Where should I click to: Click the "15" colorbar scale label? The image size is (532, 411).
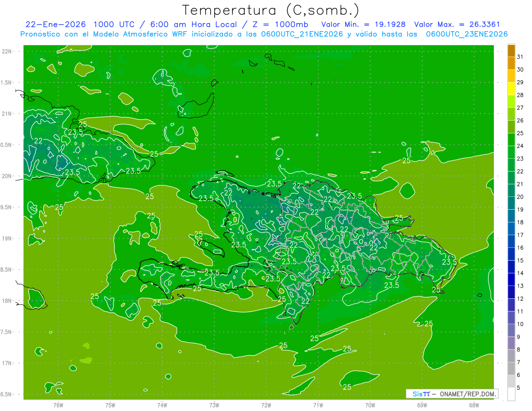click(520, 260)
